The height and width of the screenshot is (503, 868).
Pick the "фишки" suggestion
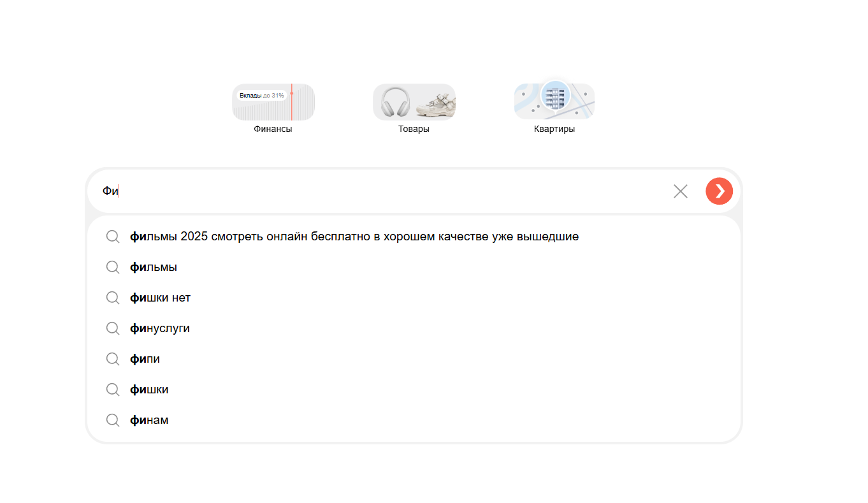149,390
